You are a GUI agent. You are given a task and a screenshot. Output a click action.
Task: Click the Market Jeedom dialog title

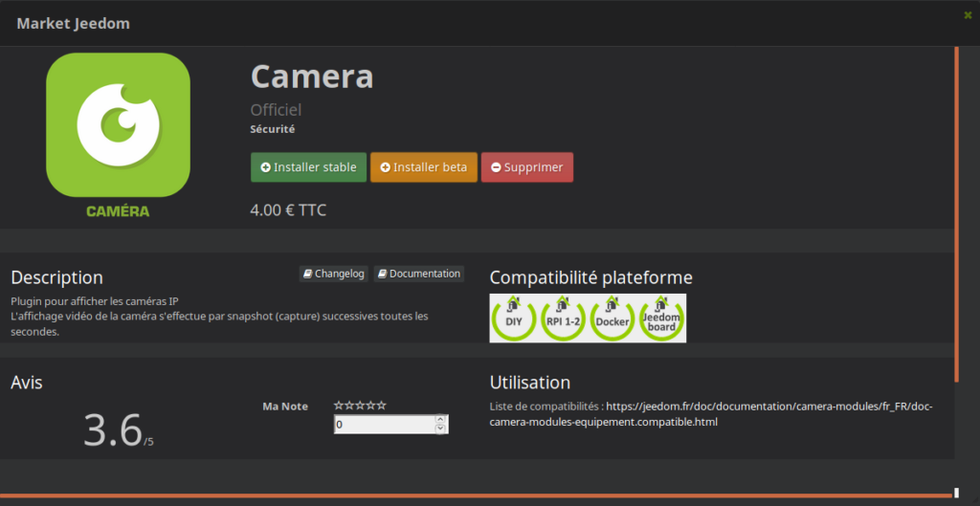coord(73,24)
